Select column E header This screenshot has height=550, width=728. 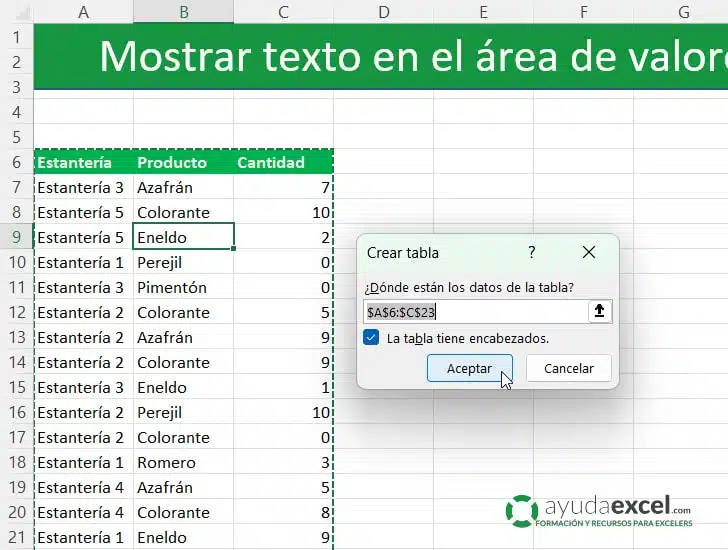[x=483, y=12]
